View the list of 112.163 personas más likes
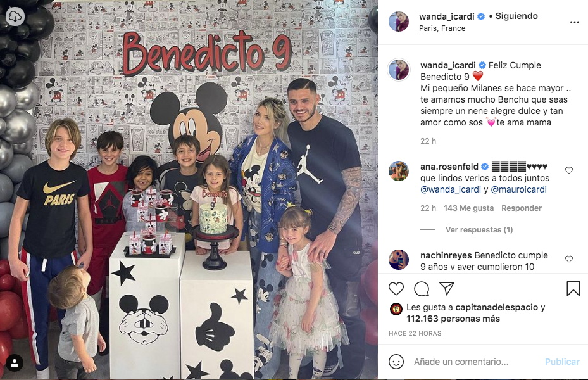 453,319
